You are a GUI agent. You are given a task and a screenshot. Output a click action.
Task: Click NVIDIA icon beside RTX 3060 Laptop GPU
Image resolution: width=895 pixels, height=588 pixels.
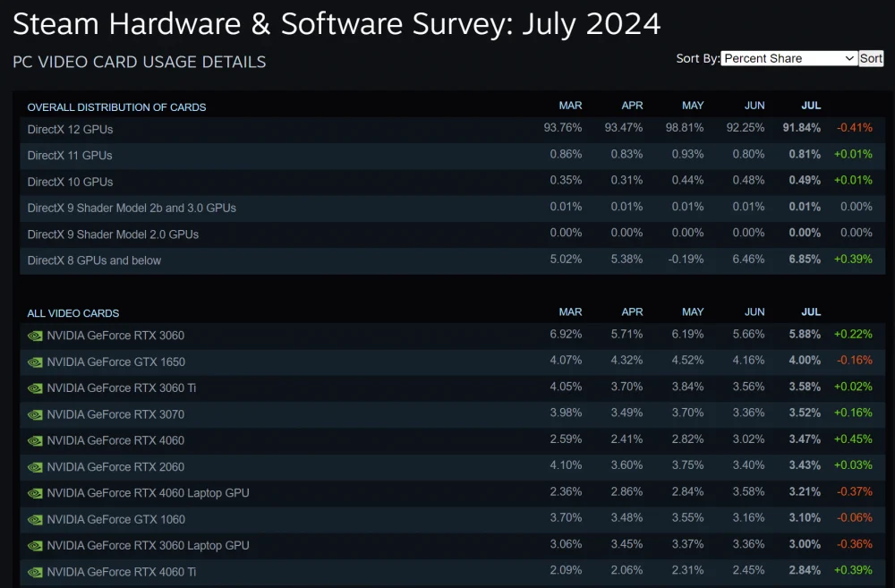[35, 546]
